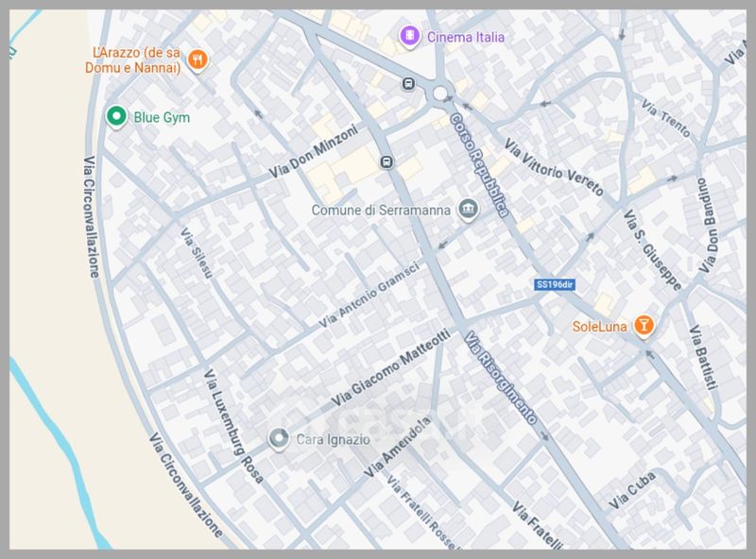Click the Via Cuba street label
Image resolution: width=756 pixels, height=559 pixels.
632,490
